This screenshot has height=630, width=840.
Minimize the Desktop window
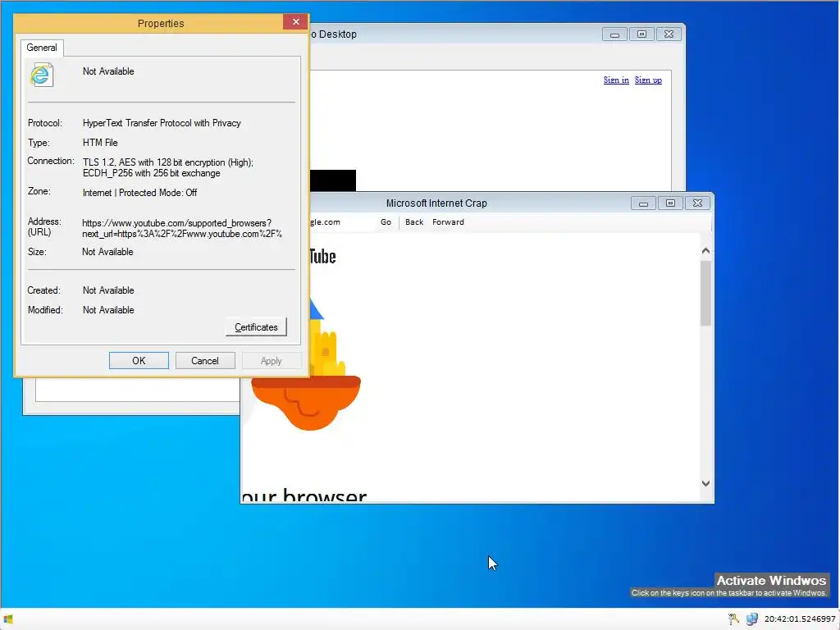(x=614, y=34)
